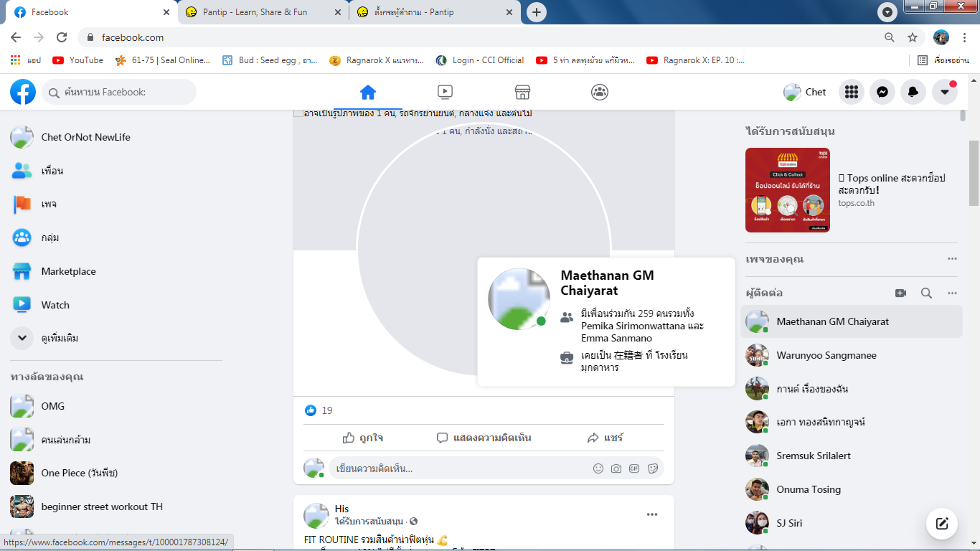Open the Groups icon in top navigation
The image size is (980, 551).
coord(600,92)
